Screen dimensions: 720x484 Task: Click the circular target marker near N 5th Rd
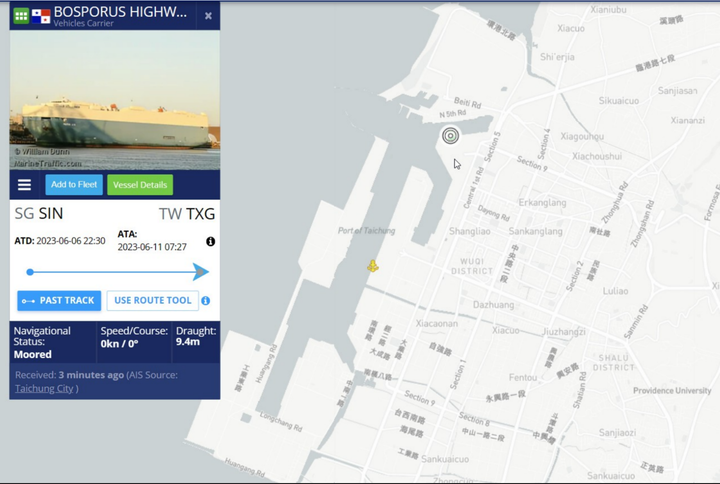point(450,135)
